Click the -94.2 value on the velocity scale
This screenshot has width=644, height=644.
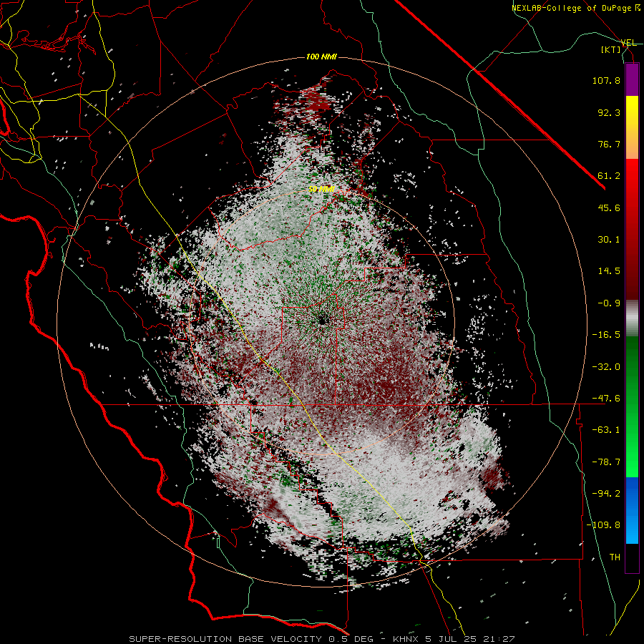[x=606, y=494]
